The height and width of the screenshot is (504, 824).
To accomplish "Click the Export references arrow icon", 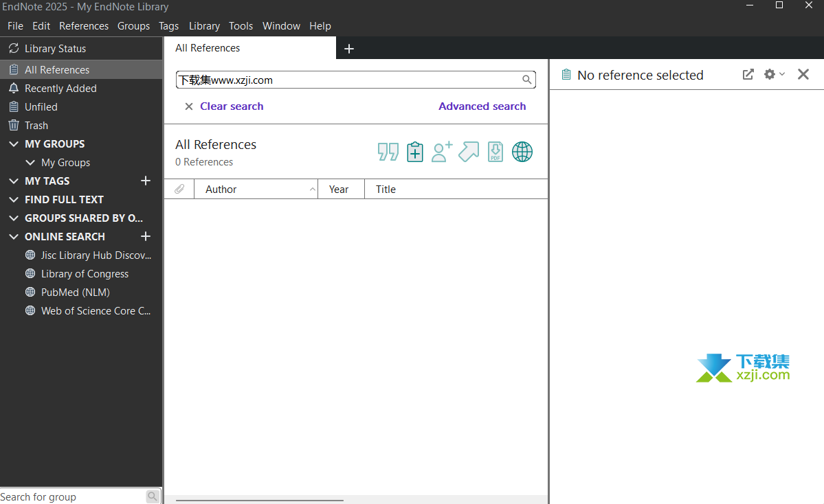I will pos(469,152).
